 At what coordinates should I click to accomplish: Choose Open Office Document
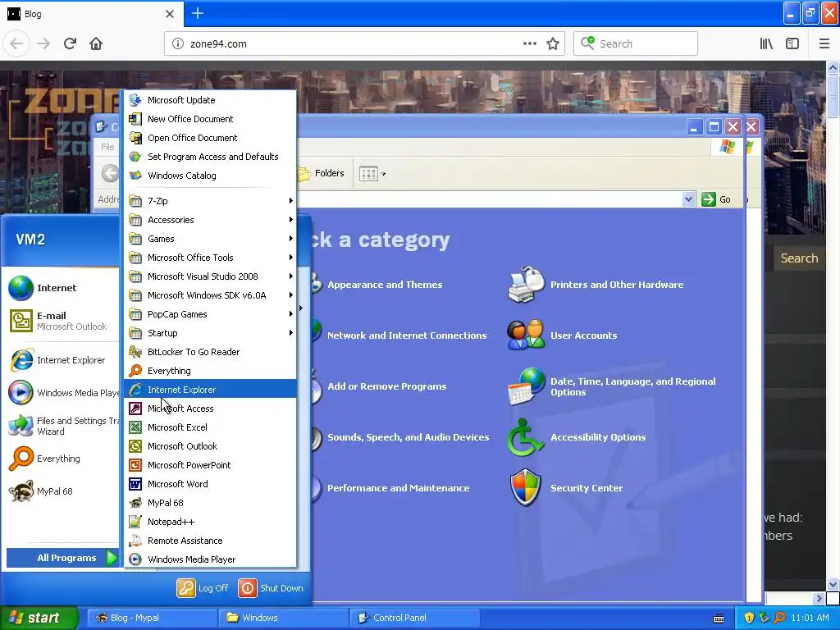(210, 138)
